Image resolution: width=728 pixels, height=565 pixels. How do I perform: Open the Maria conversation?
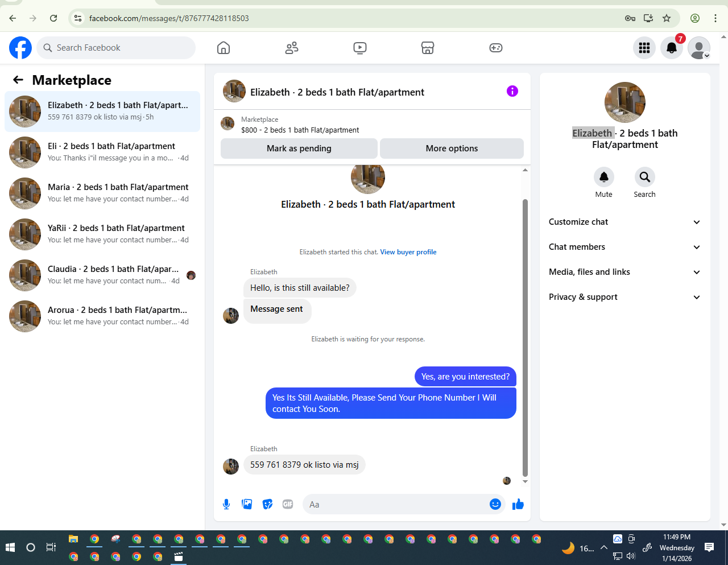[102, 193]
